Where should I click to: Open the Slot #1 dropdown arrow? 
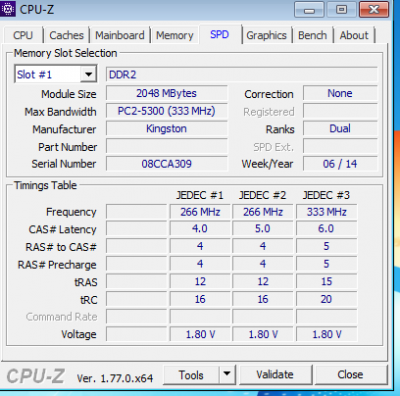tap(88, 74)
